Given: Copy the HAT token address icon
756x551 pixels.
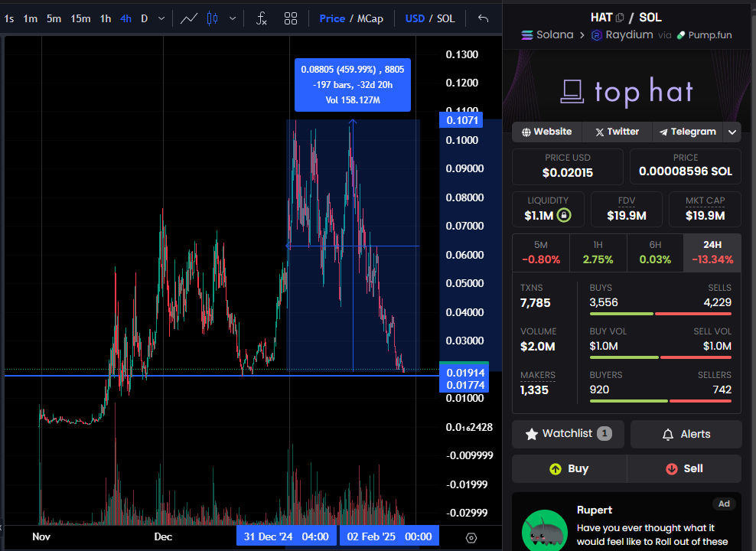Looking at the screenshot, I should point(620,18).
